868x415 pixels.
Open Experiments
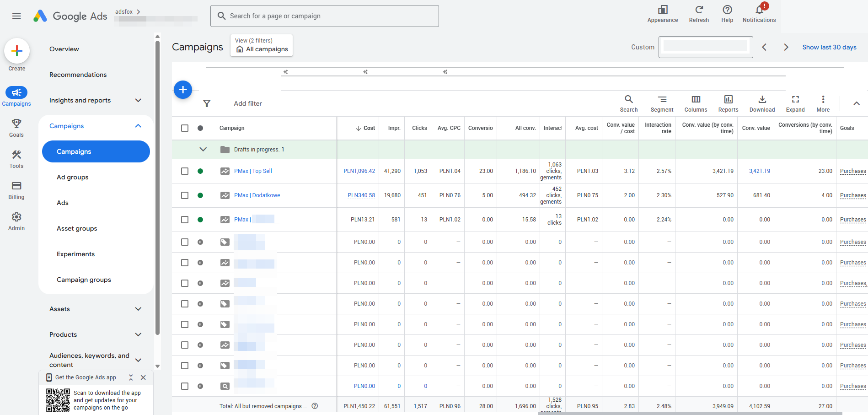point(75,254)
